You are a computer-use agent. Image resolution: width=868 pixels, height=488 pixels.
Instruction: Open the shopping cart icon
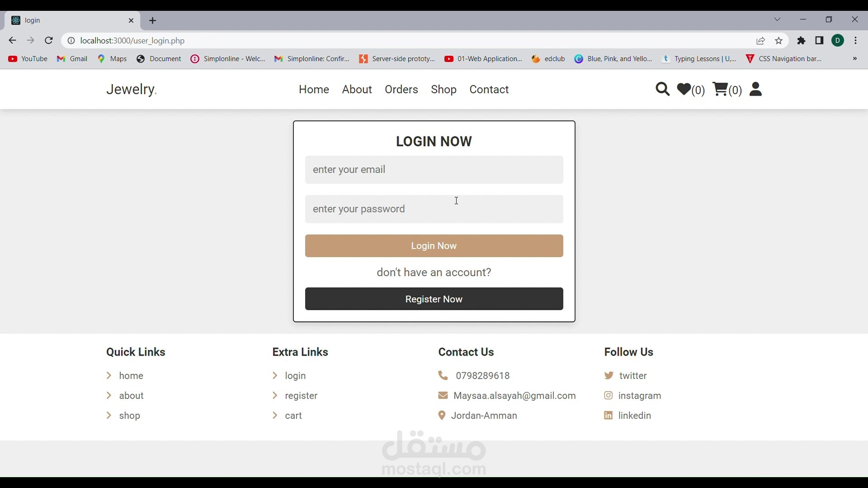pos(720,89)
